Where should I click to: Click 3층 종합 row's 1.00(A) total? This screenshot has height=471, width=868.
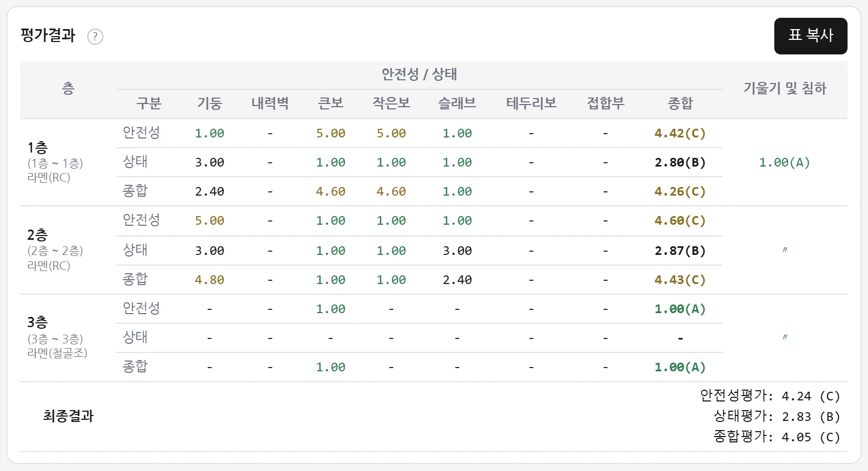680,367
